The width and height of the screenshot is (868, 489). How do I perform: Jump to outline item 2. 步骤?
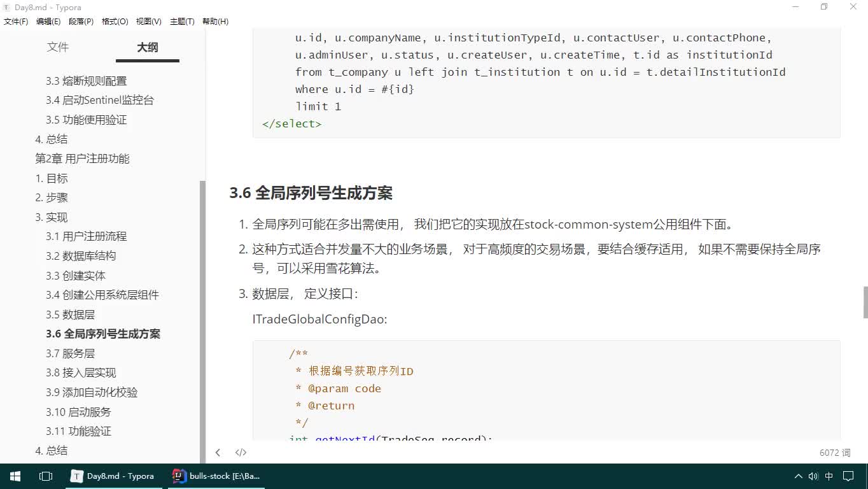pos(51,197)
